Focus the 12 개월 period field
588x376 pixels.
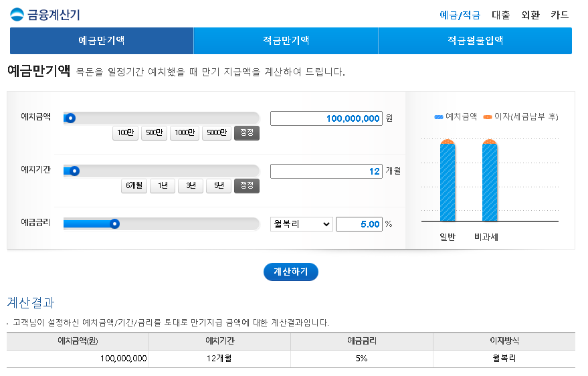(x=326, y=171)
